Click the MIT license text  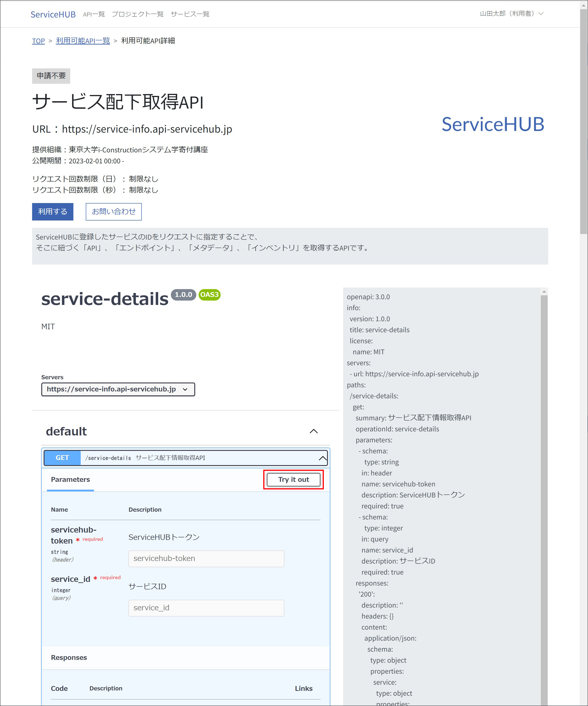tap(48, 326)
